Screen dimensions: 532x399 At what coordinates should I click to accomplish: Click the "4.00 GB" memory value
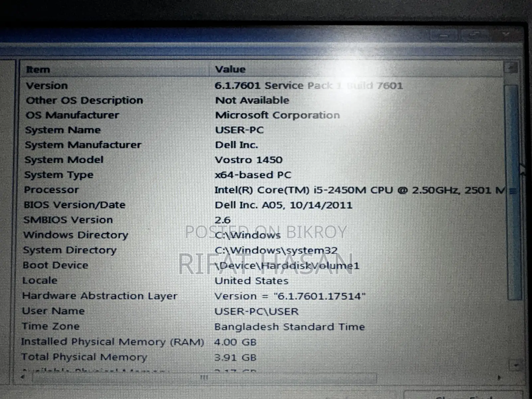[235, 342]
